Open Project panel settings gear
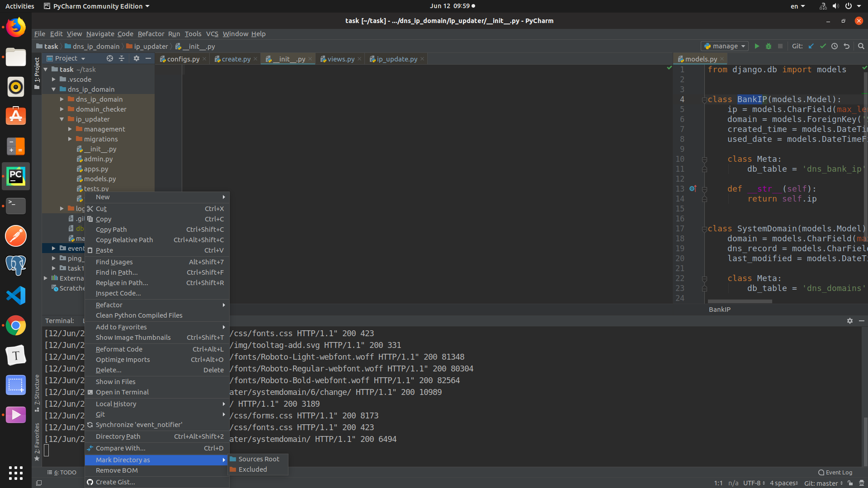This screenshot has height=488, width=868. [136, 58]
